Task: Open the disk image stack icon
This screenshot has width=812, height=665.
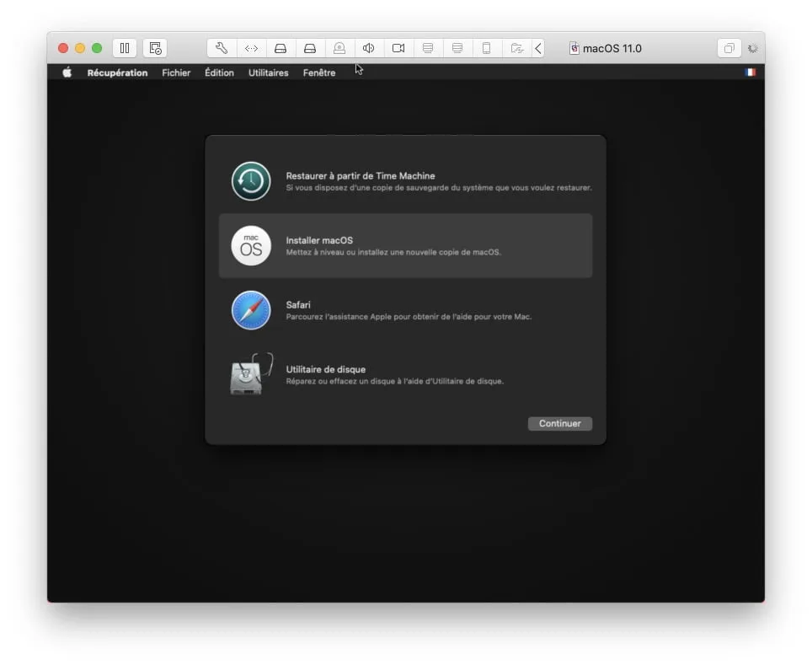Action: (428, 48)
